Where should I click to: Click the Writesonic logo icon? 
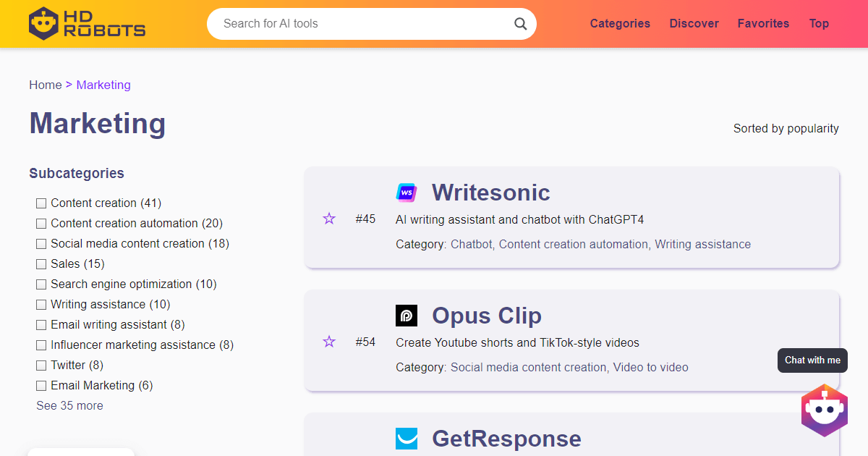pos(407,193)
